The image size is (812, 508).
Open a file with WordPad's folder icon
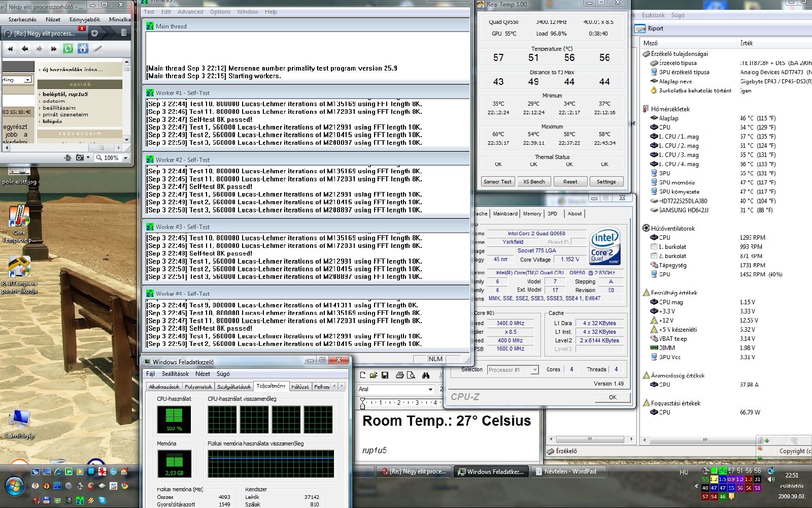[x=374, y=375]
